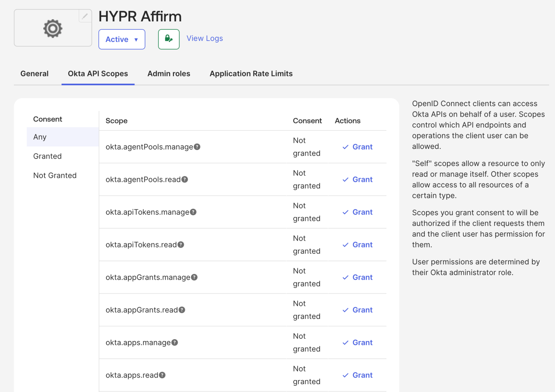Grant the okta.apps.manage scope
555x392 pixels.
coord(357,342)
